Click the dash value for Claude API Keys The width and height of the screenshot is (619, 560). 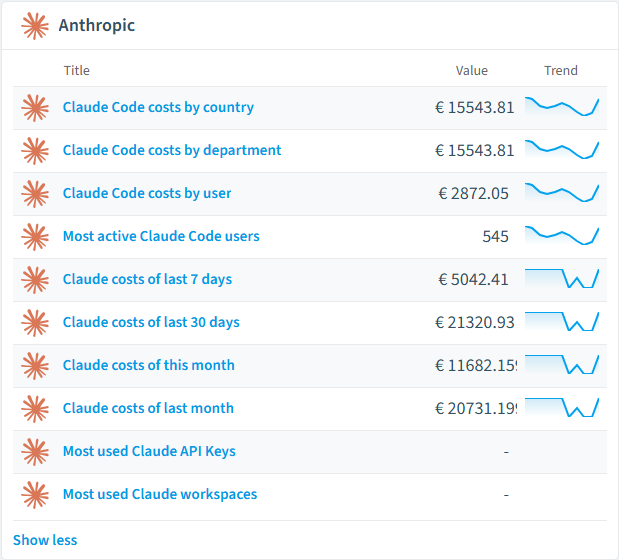[x=506, y=452]
